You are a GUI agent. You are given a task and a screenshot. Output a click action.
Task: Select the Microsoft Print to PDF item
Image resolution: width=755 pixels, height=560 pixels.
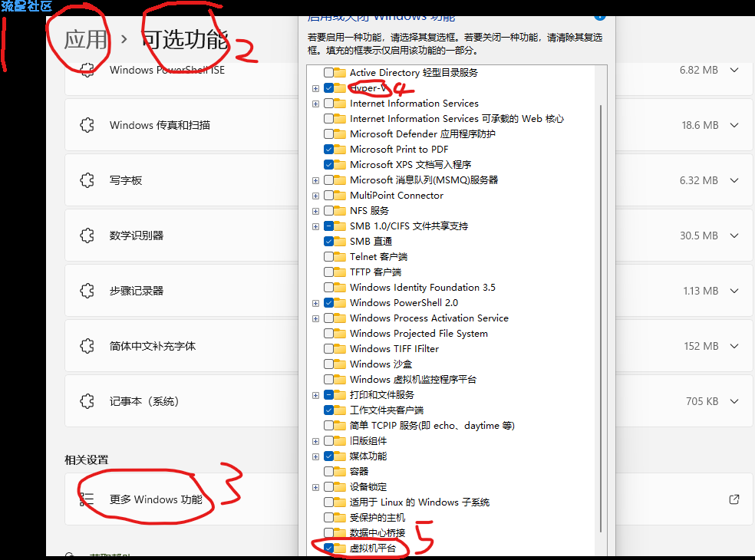pos(398,150)
